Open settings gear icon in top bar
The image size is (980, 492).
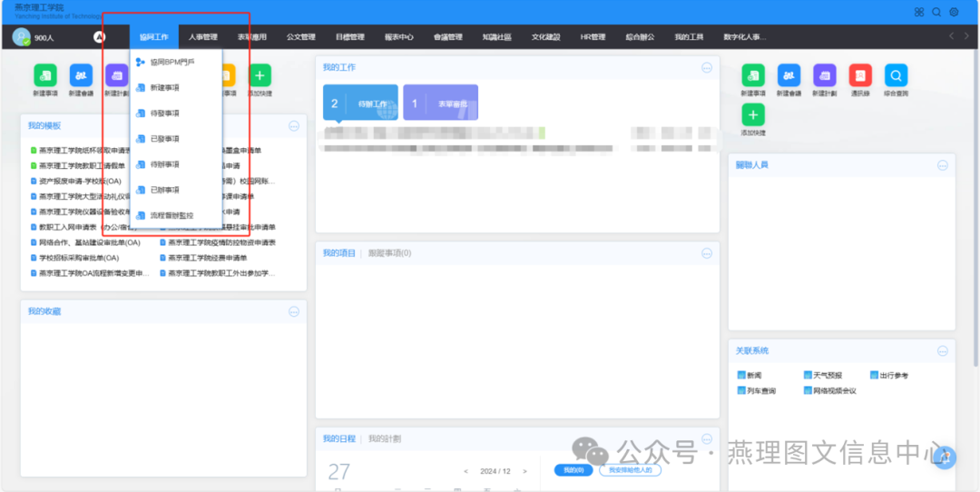tap(954, 12)
